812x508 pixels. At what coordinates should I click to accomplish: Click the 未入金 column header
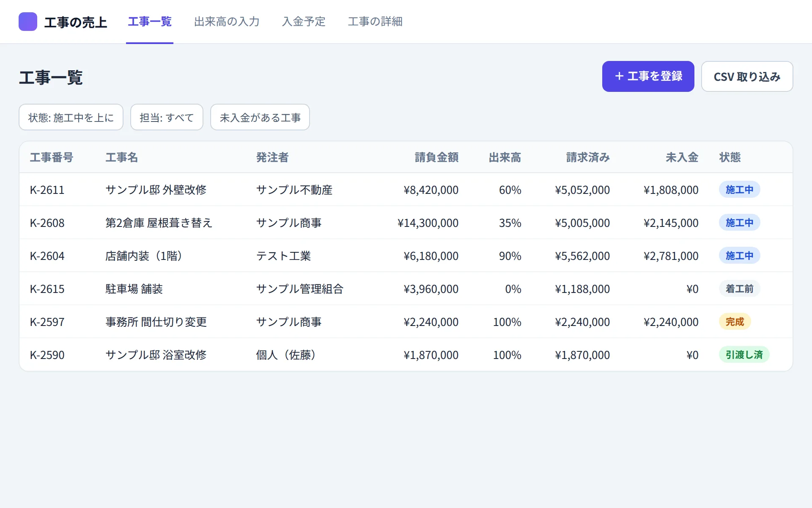[x=682, y=157]
